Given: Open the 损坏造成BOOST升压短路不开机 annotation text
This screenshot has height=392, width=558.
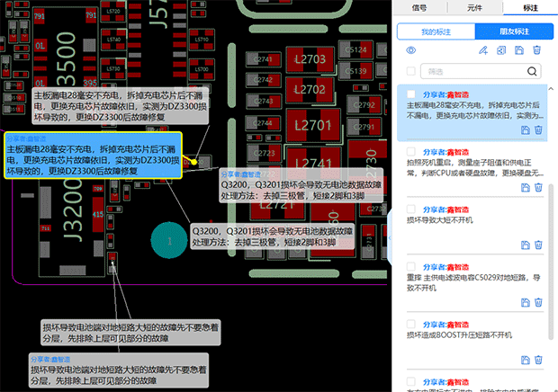Looking at the screenshot, I should 459,335.
